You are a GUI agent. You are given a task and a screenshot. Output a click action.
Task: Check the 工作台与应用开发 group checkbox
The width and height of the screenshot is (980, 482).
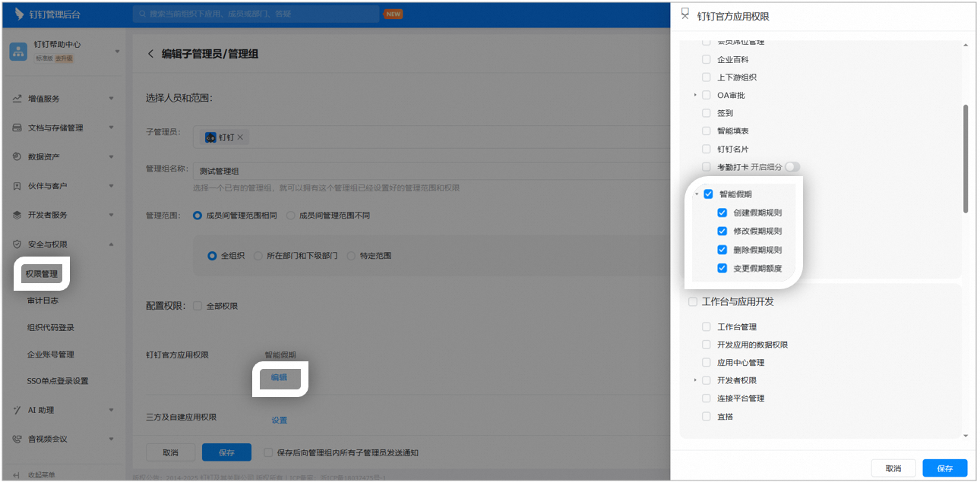[x=692, y=302]
